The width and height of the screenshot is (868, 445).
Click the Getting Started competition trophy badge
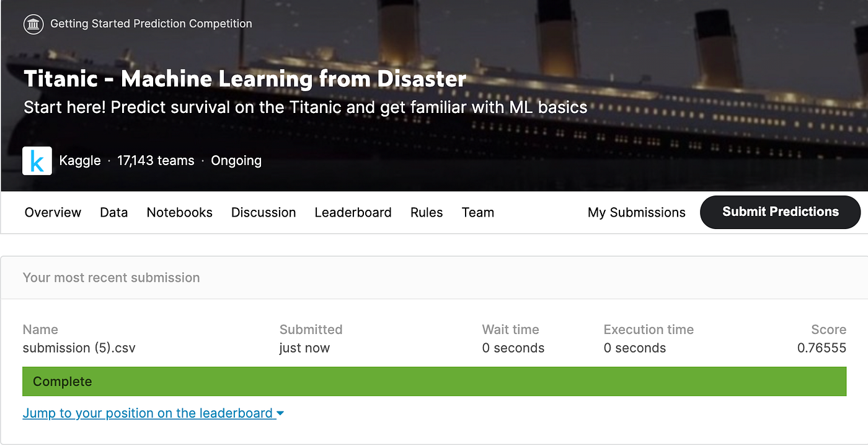pos(33,24)
